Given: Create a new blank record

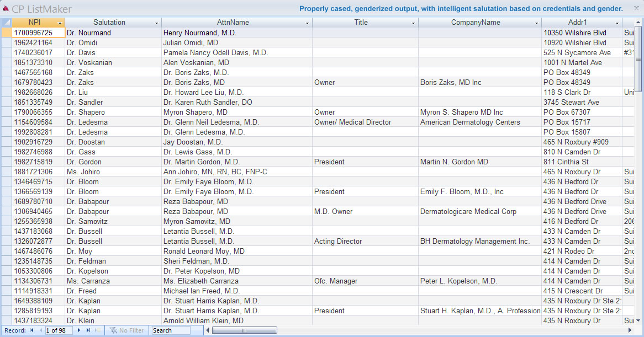Looking at the screenshot, I should (x=97, y=330).
